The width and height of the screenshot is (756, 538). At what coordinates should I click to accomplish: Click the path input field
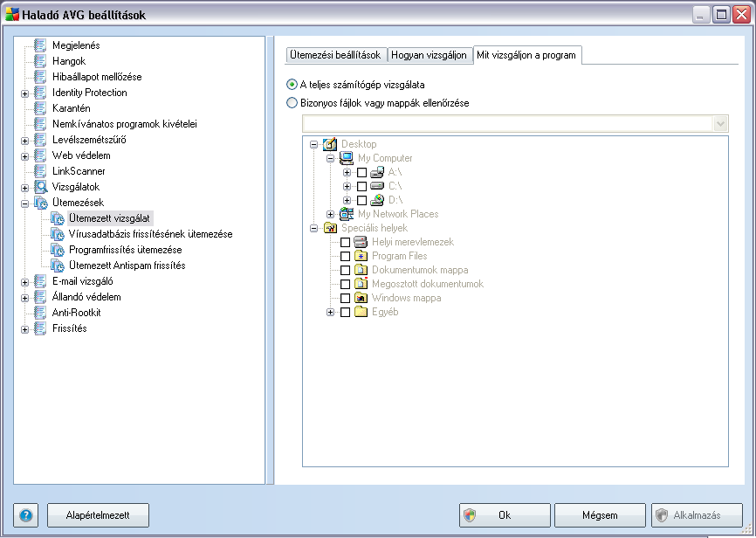[508, 124]
